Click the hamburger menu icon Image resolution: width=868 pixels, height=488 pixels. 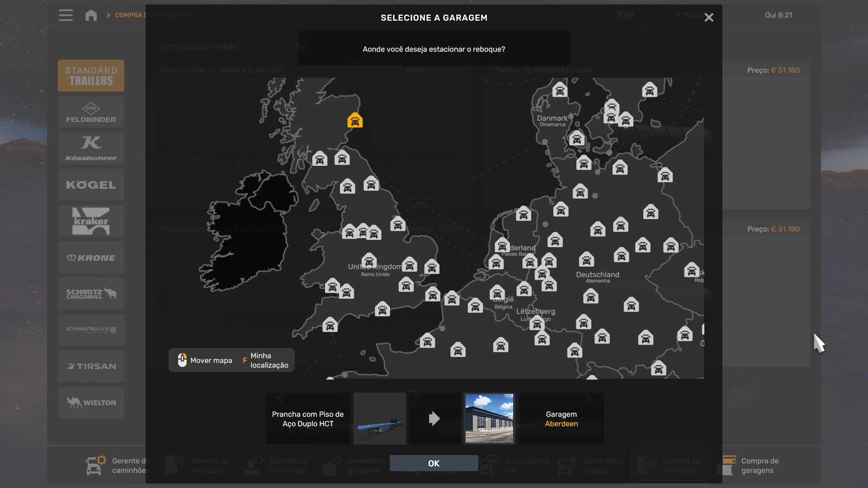[66, 15]
